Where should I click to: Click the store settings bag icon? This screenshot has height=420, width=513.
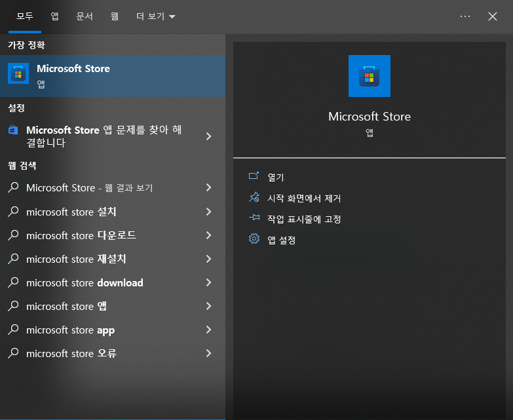(13, 130)
